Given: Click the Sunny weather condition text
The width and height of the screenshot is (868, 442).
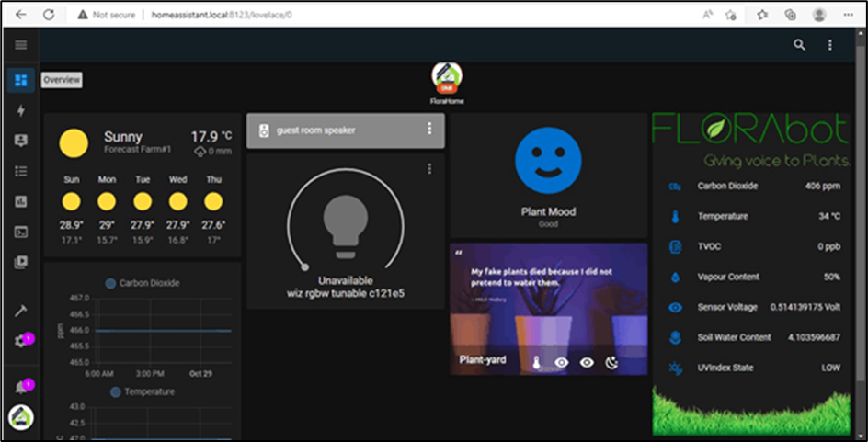Looking at the screenshot, I should coord(123,137).
